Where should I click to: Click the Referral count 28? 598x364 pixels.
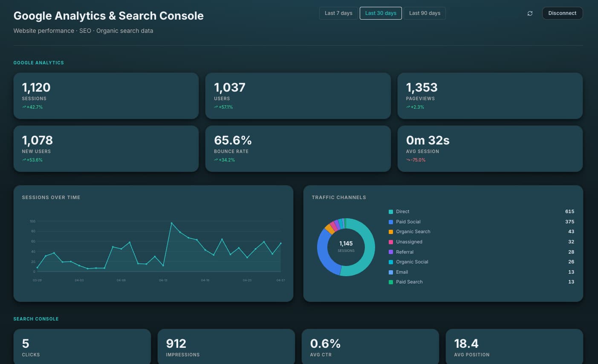pyautogui.click(x=571, y=252)
